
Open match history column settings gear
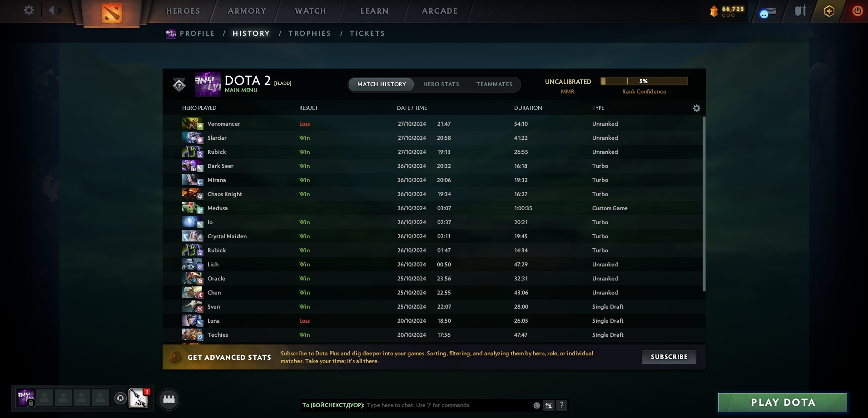(x=697, y=108)
